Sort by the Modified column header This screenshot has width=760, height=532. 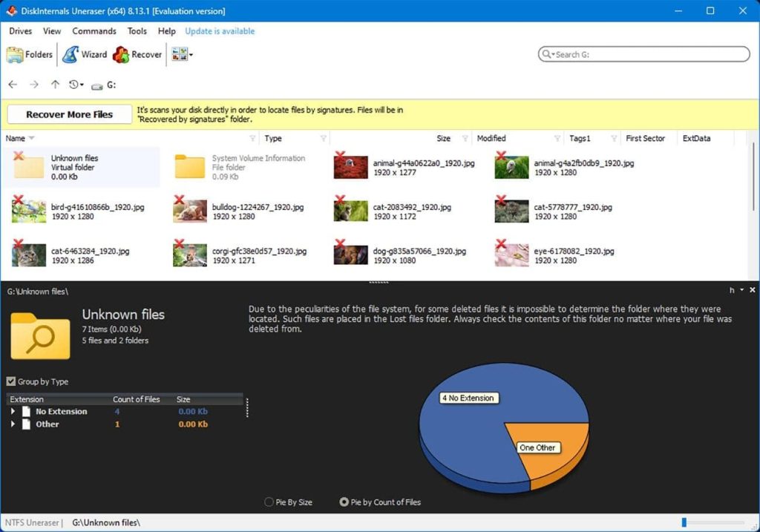tap(491, 138)
